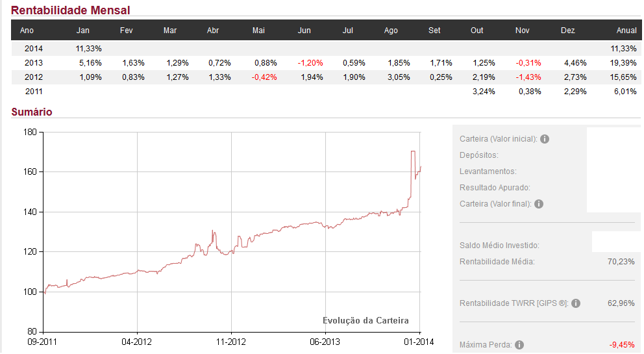Click the 19,39% annual return for 2013
The image size is (644, 354).
point(623,63)
